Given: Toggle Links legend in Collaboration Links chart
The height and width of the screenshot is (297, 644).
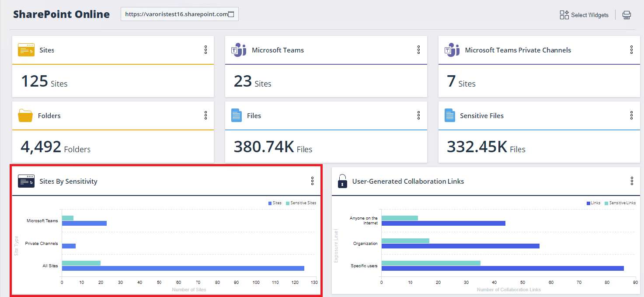Looking at the screenshot, I should (x=594, y=203).
